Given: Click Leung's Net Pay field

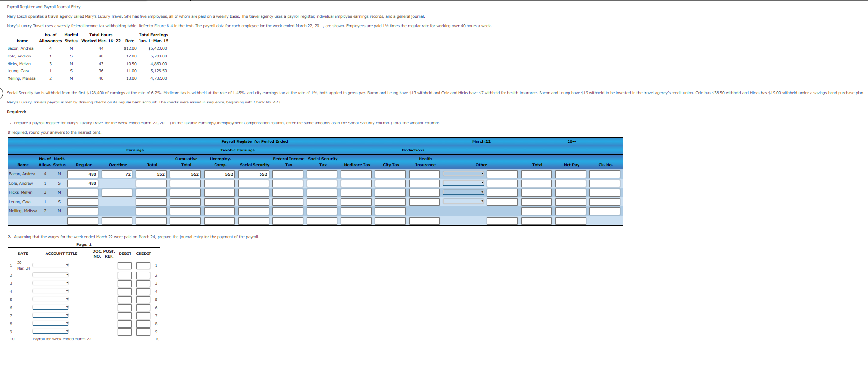Looking at the screenshot, I should pyautogui.click(x=570, y=202).
